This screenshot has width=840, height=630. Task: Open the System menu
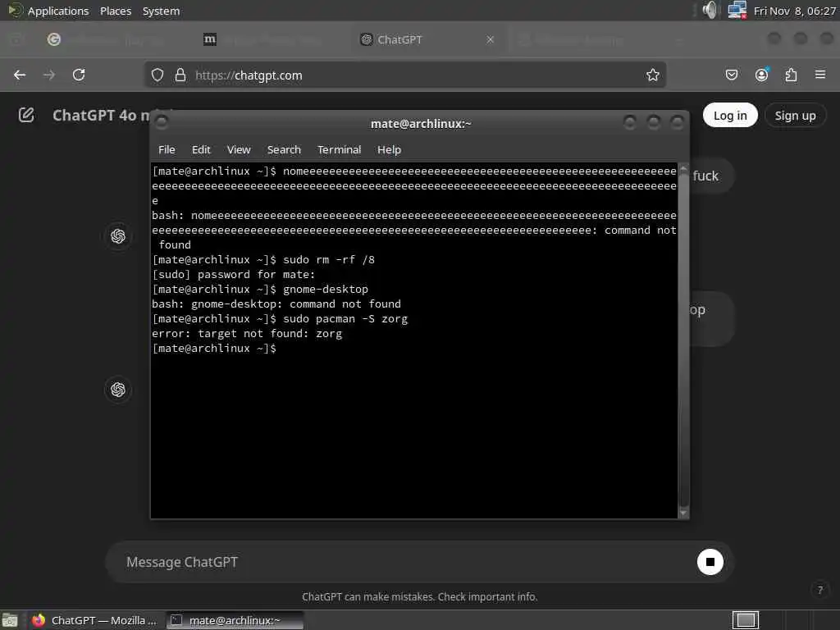point(162,11)
